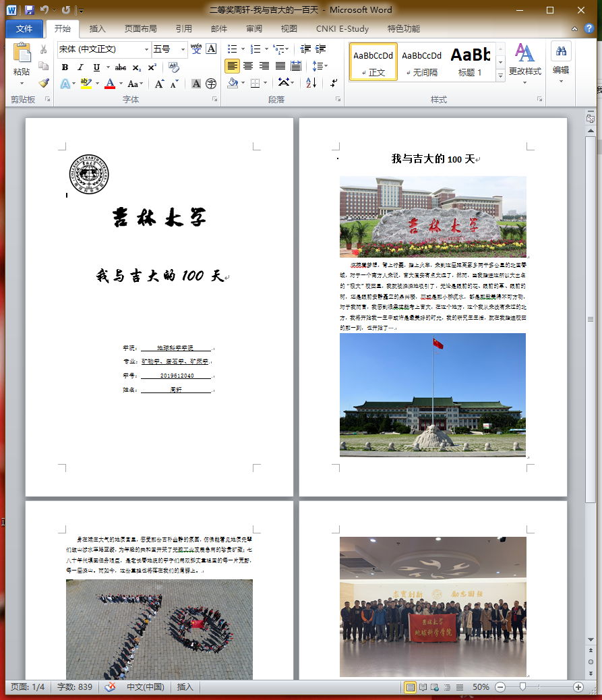602x700 pixels.
Task: Click the Redo icon in title bar
Action: click(x=65, y=10)
